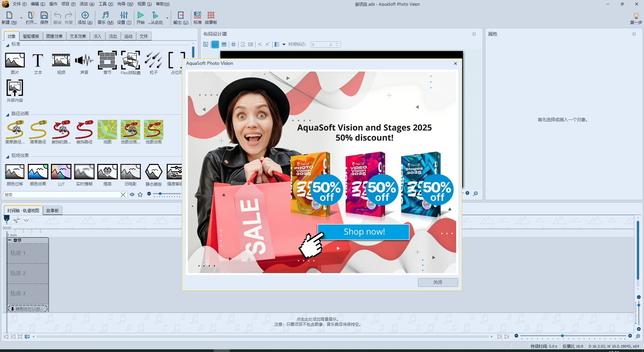Select the 章节 (Chapter) object icon

(107, 60)
